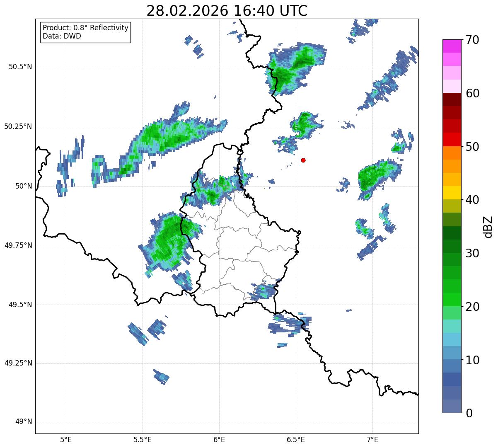Click the 49.5°N latitude label

20,305
